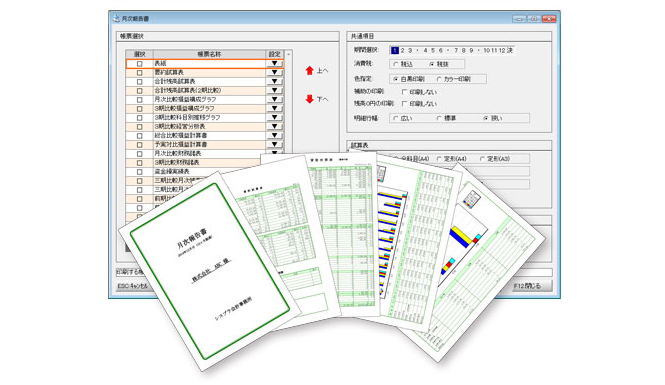Tick the checkbox for 要約試算表 row
The width and height of the screenshot is (665, 385).
[x=139, y=73]
